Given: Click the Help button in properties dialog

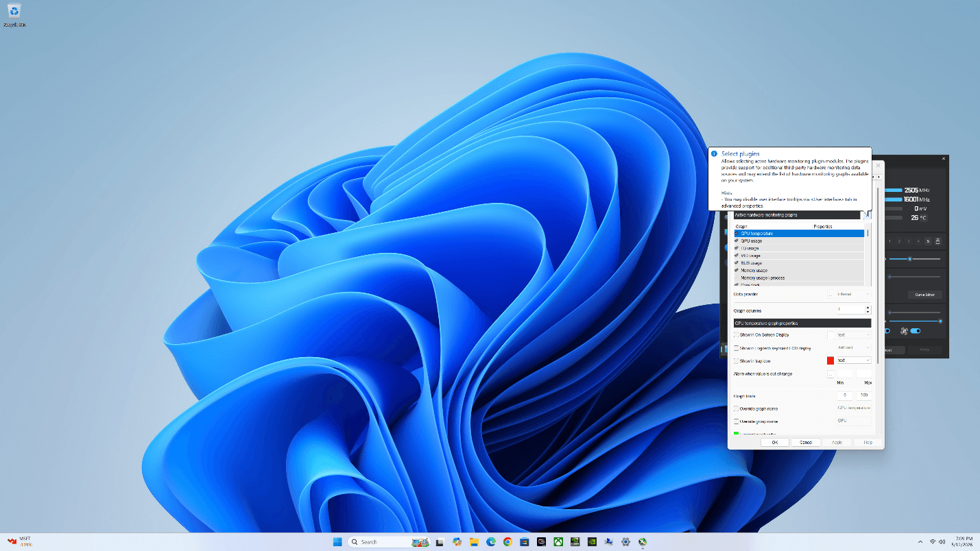Looking at the screenshot, I should tap(868, 443).
